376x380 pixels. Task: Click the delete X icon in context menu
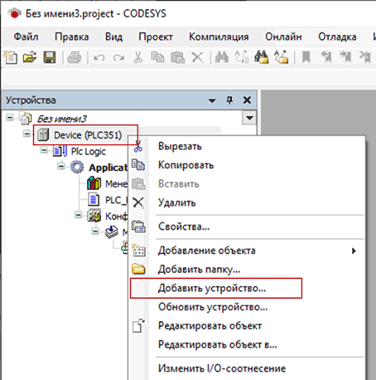[x=138, y=202]
